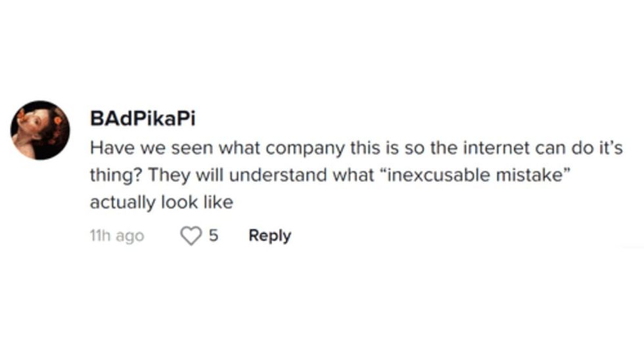Open BAdPikaPi's profile picture
The height and width of the screenshot is (338, 644).
tap(40, 130)
